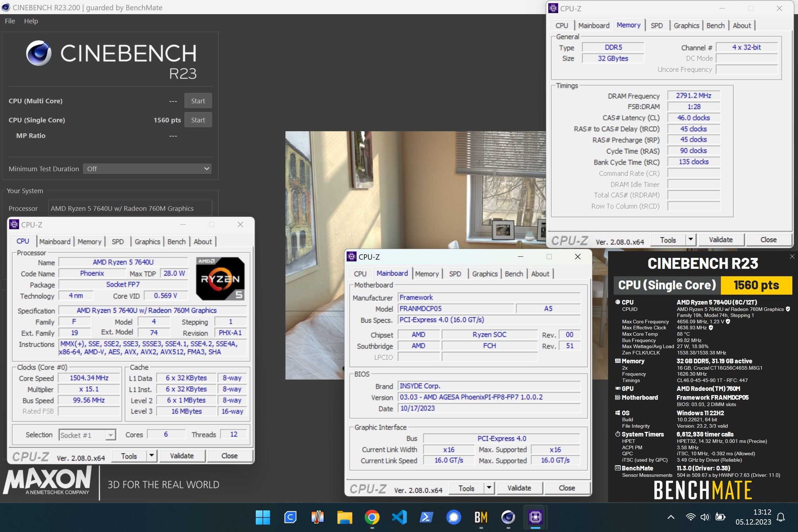Open BenchMate BM icon in taskbar
This screenshot has height=532, width=798.
(x=481, y=517)
